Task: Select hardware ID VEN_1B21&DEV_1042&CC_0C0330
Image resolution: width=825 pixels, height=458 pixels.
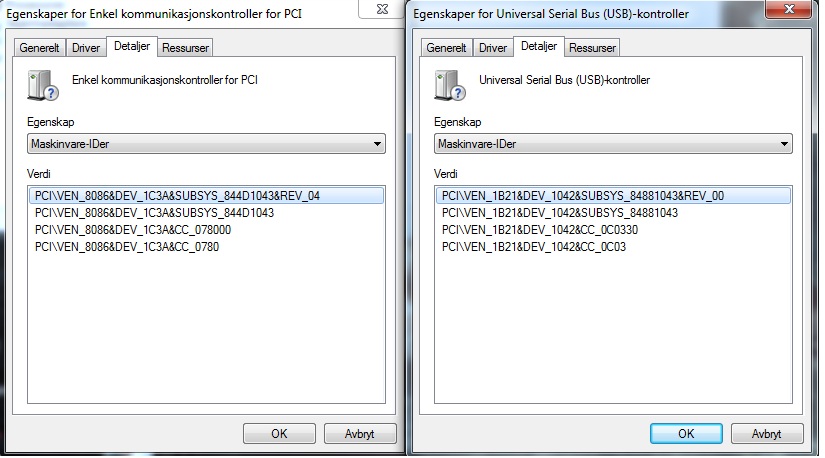Action: 540,230
